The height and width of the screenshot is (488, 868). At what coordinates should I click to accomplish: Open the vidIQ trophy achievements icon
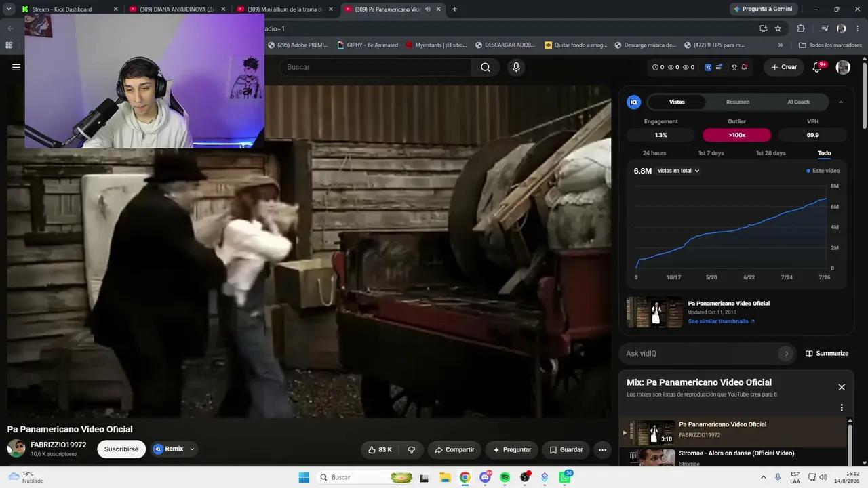pyautogui.click(x=734, y=67)
